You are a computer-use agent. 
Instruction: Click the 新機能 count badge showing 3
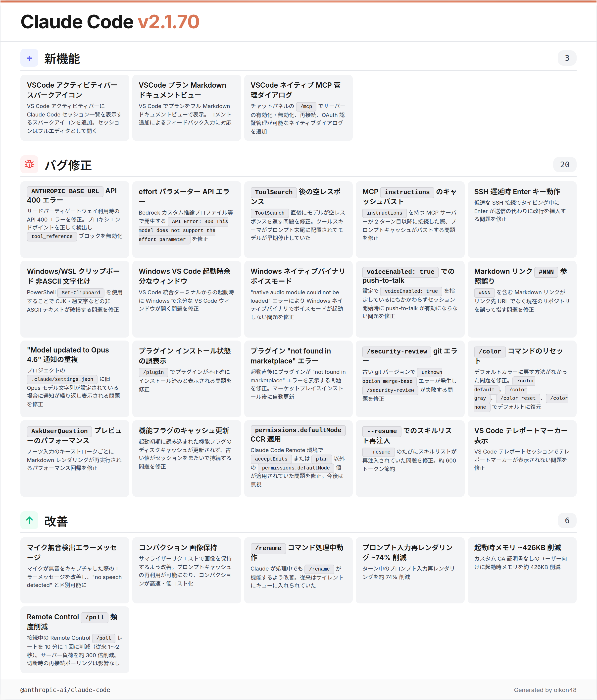567,58
